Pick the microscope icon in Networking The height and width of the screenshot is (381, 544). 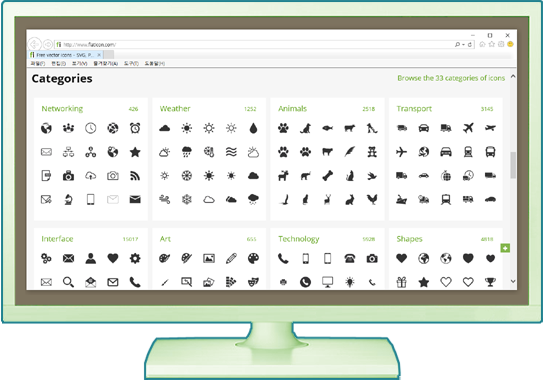tap(68, 200)
